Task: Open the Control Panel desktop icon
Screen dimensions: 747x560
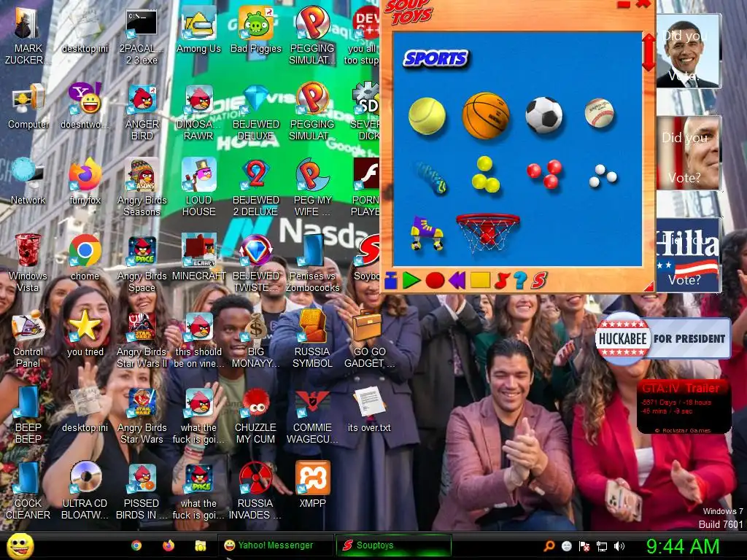Action: 28,339
